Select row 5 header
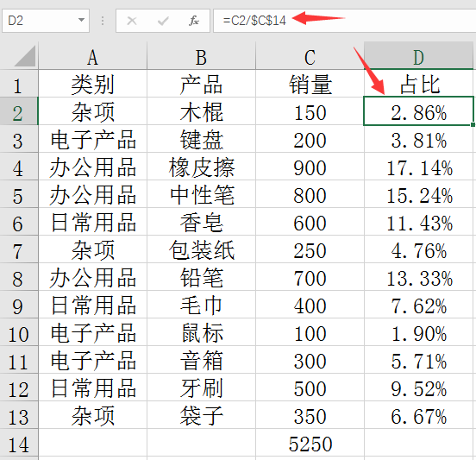Image resolution: width=476 pixels, height=460 pixels. click(19, 194)
